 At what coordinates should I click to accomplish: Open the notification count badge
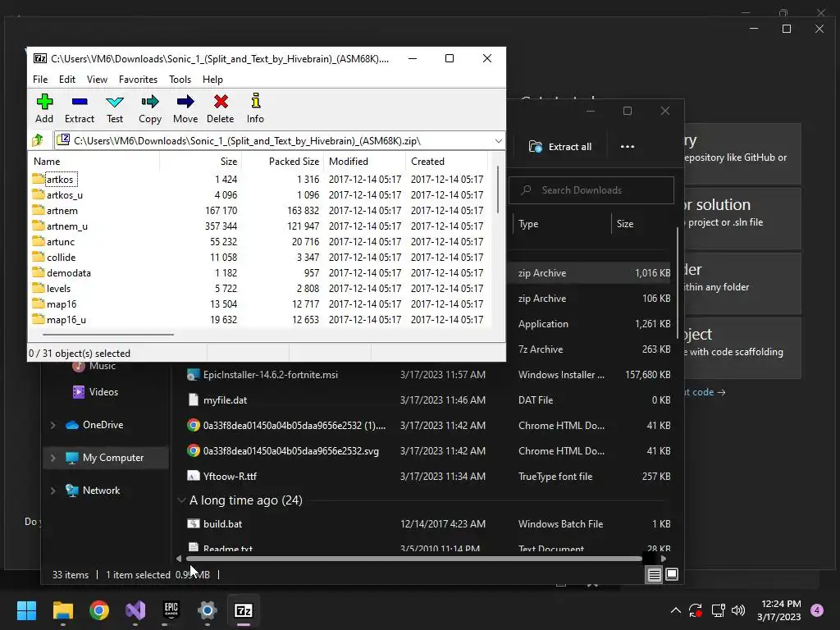[x=817, y=610]
